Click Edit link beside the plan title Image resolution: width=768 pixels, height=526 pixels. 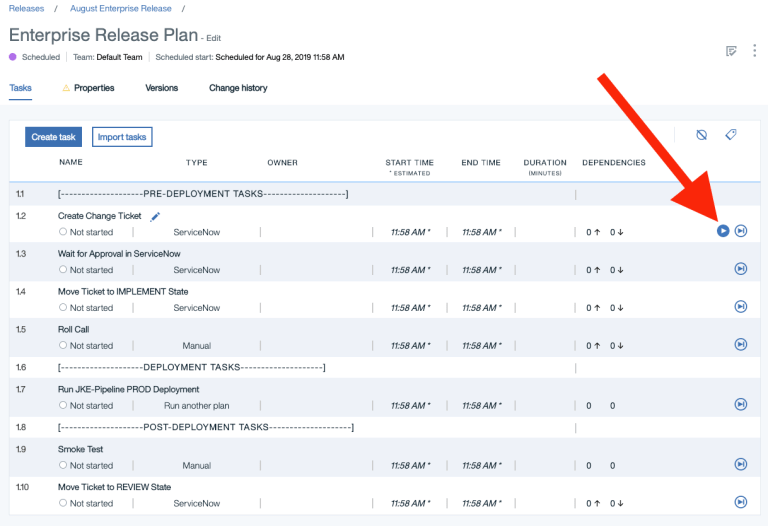[213, 38]
